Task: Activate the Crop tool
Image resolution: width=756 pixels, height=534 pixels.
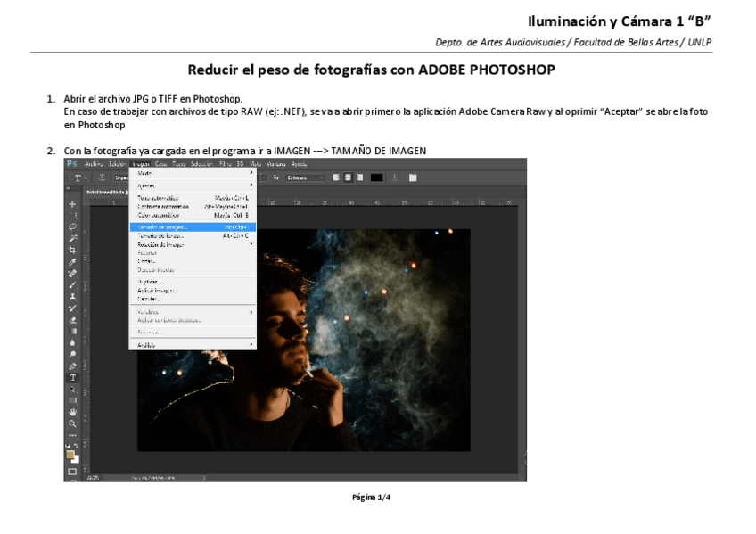Action: point(72,251)
